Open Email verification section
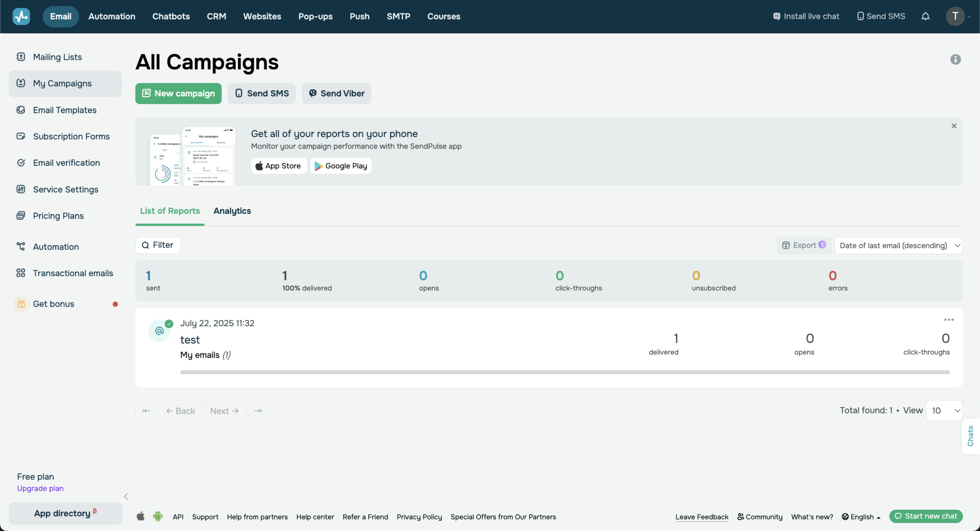The image size is (980, 531). [65, 163]
